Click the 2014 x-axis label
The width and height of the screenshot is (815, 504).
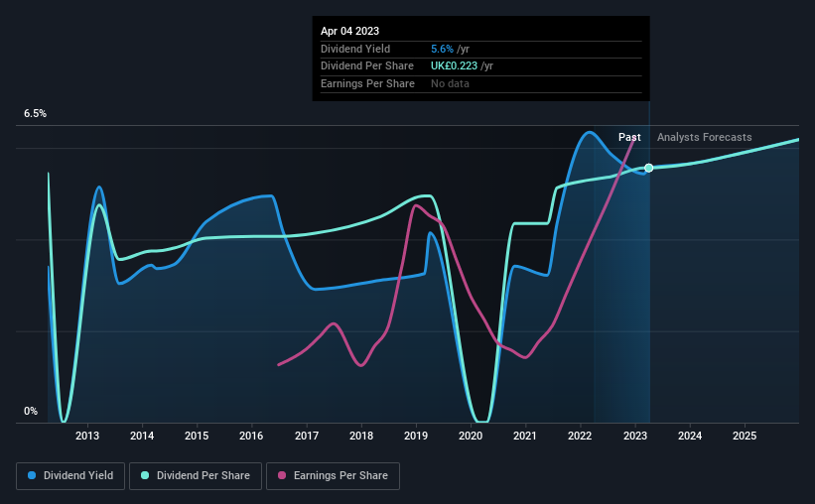coord(142,436)
